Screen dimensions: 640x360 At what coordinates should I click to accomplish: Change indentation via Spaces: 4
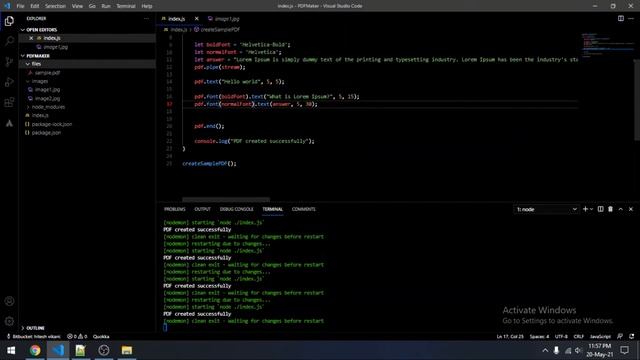coord(539,337)
